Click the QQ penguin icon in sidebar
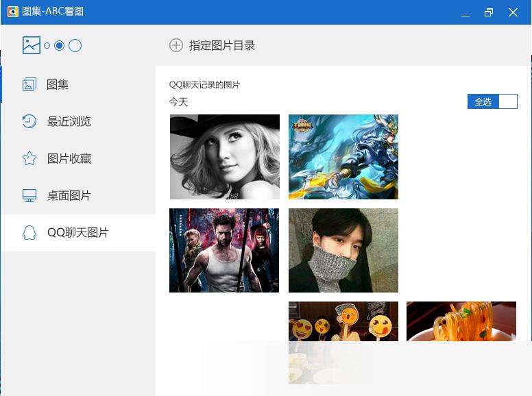 [x=29, y=232]
